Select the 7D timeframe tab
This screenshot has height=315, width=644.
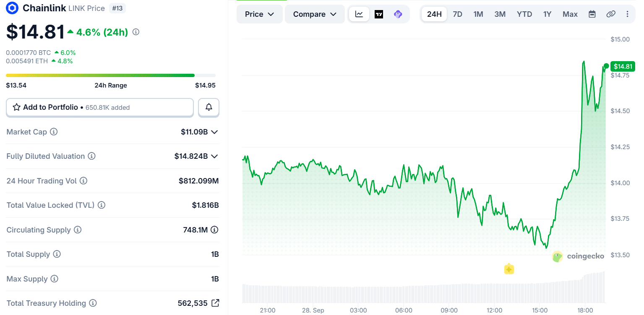[457, 14]
